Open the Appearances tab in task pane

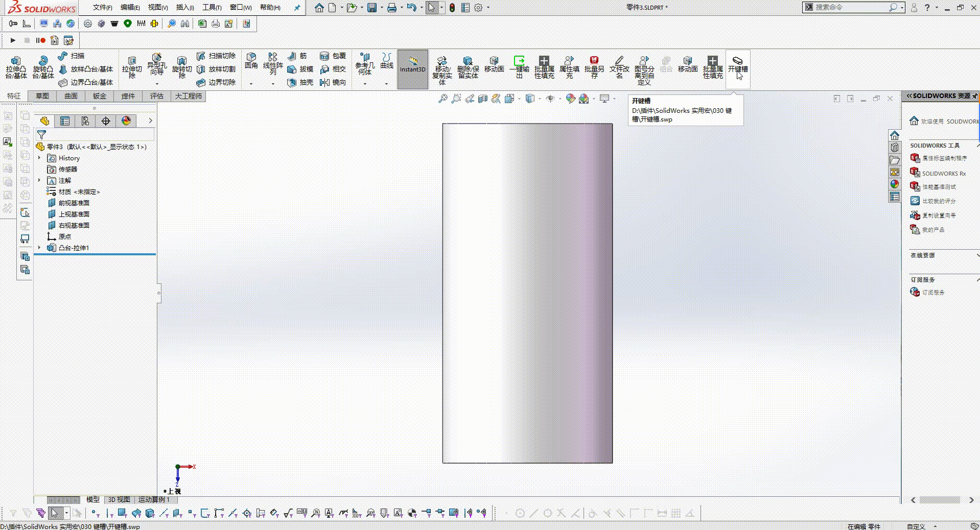pos(894,184)
